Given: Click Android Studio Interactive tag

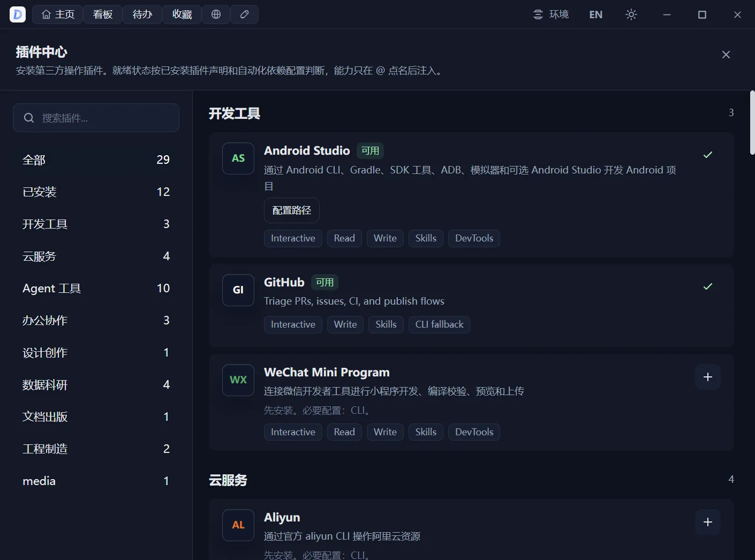Looking at the screenshot, I should [x=293, y=238].
